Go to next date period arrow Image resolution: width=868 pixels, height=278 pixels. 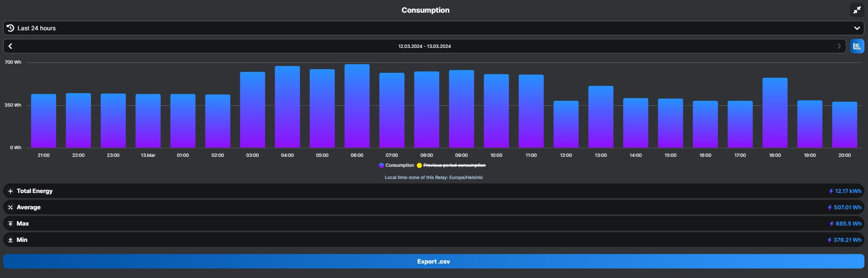[839, 46]
